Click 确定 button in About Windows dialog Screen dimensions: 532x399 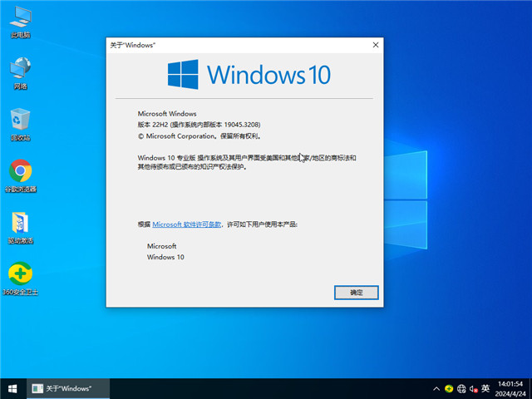click(356, 293)
